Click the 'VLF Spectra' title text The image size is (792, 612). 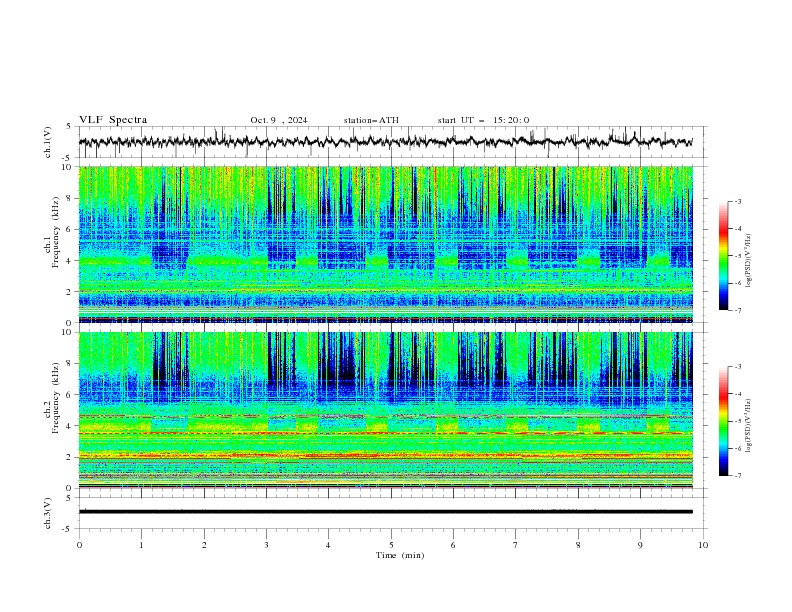[x=113, y=120]
